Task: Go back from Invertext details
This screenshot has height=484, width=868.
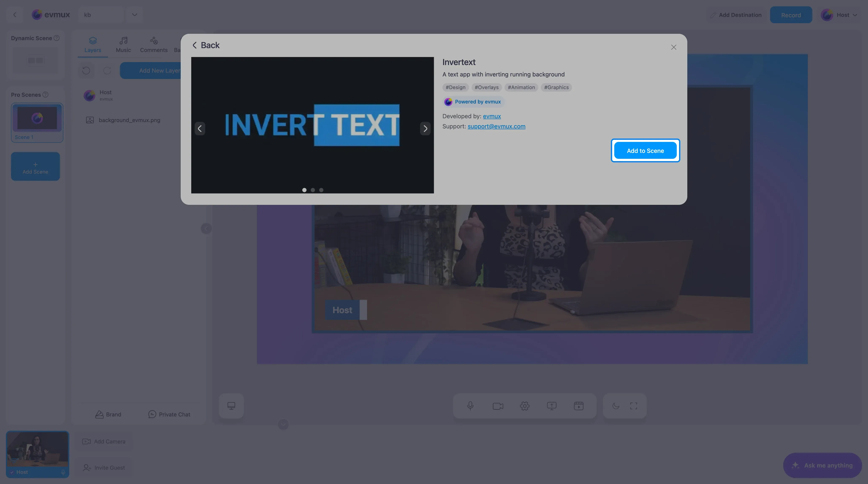Action: (206, 45)
